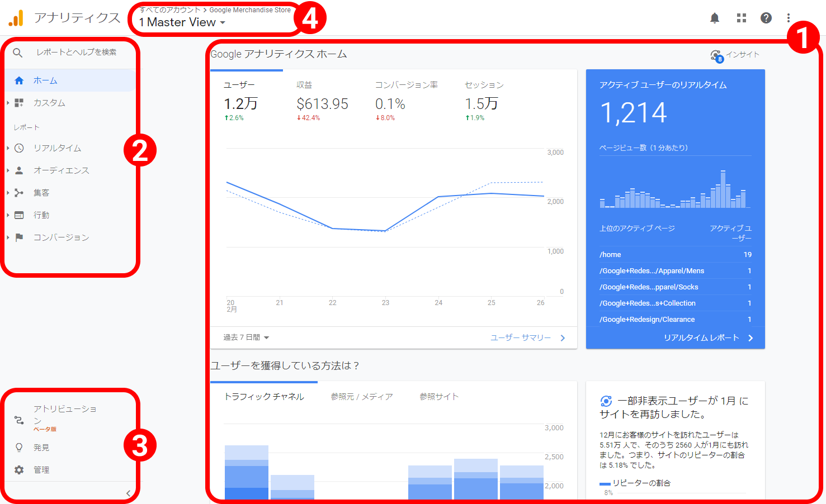This screenshot has height=504, width=826.
Task: Click the /home active page row
Action: (676, 254)
